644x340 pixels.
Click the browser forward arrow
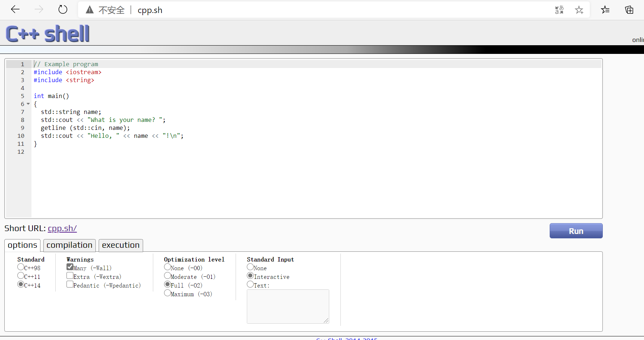pos(39,9)
